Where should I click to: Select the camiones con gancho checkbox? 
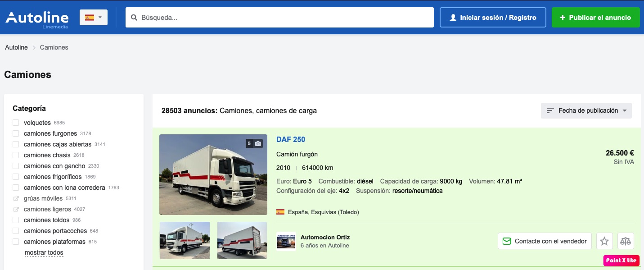tap(16, 166)
